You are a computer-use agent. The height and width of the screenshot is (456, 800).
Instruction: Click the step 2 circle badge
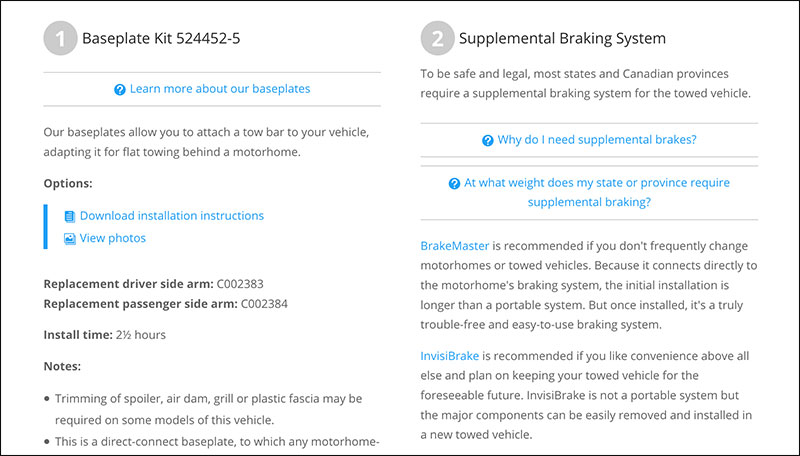437,38
